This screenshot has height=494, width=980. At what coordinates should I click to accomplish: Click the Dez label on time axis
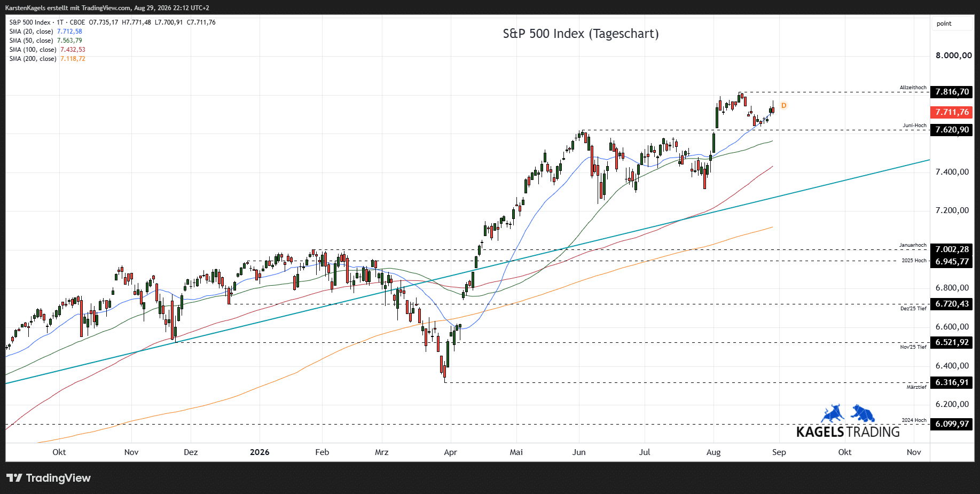(x=191, y=452)
